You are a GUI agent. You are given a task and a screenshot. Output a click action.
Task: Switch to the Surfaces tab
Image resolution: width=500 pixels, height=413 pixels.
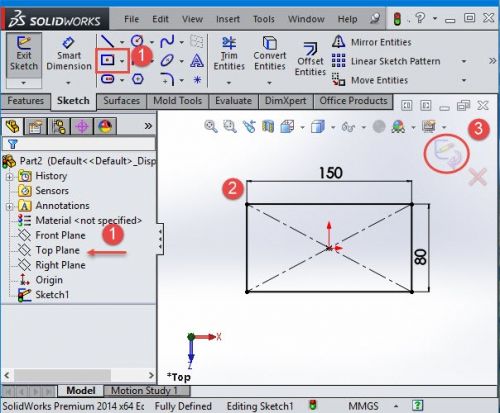point(121,101)
